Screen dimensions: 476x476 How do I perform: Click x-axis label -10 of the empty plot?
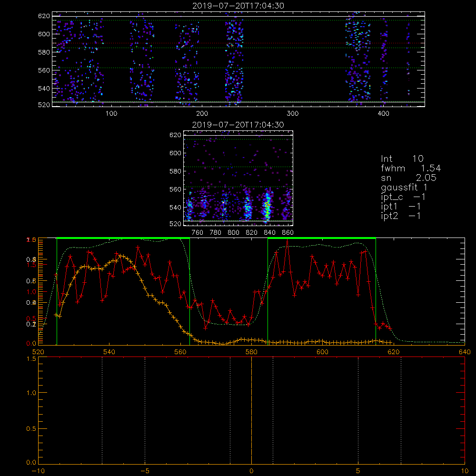(38, 471)
